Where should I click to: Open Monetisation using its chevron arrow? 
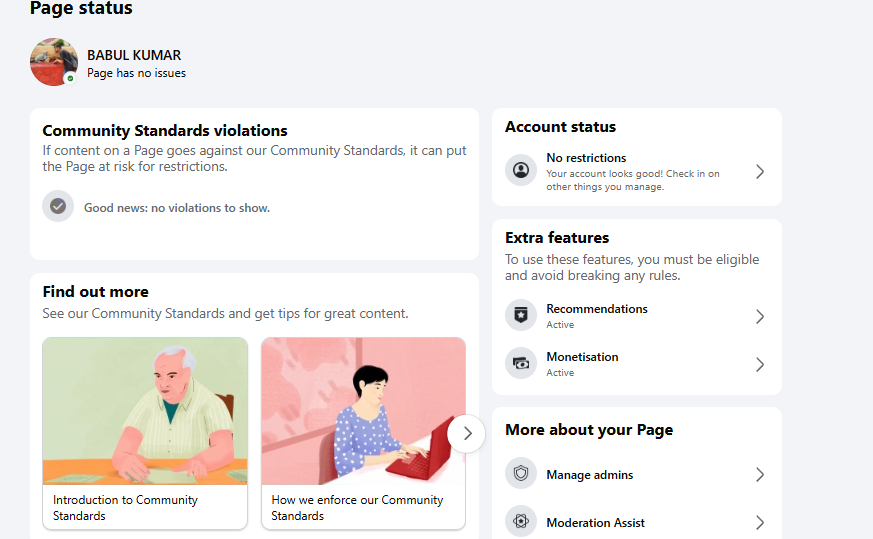coord(760,364)
